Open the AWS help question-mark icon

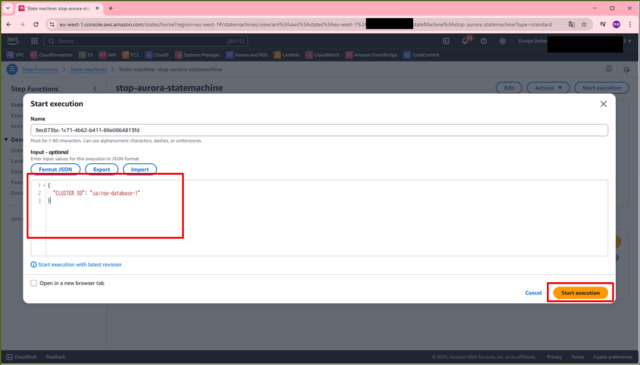tap(484, 41)
